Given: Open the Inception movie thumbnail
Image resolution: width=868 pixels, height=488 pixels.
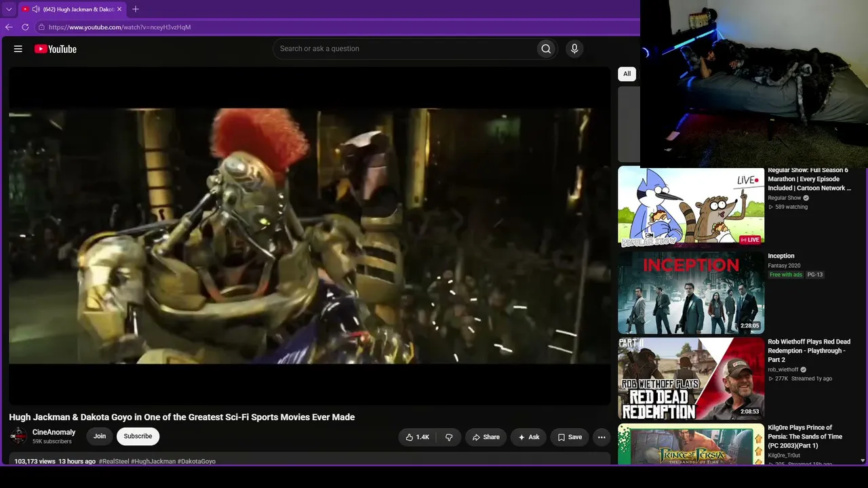Looking at the screenshot, I should [x=691, y=293].
